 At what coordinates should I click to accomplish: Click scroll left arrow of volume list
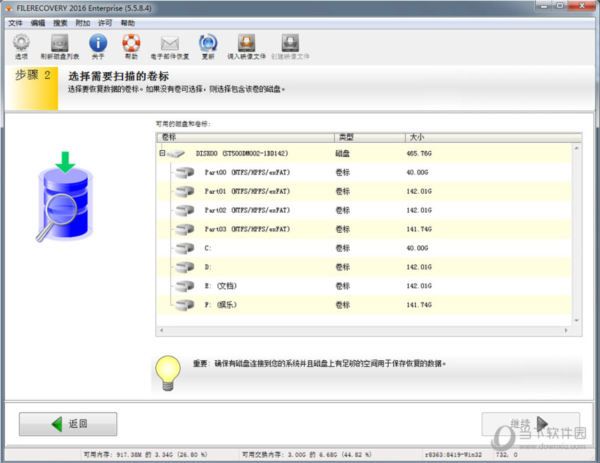(161, 330)
